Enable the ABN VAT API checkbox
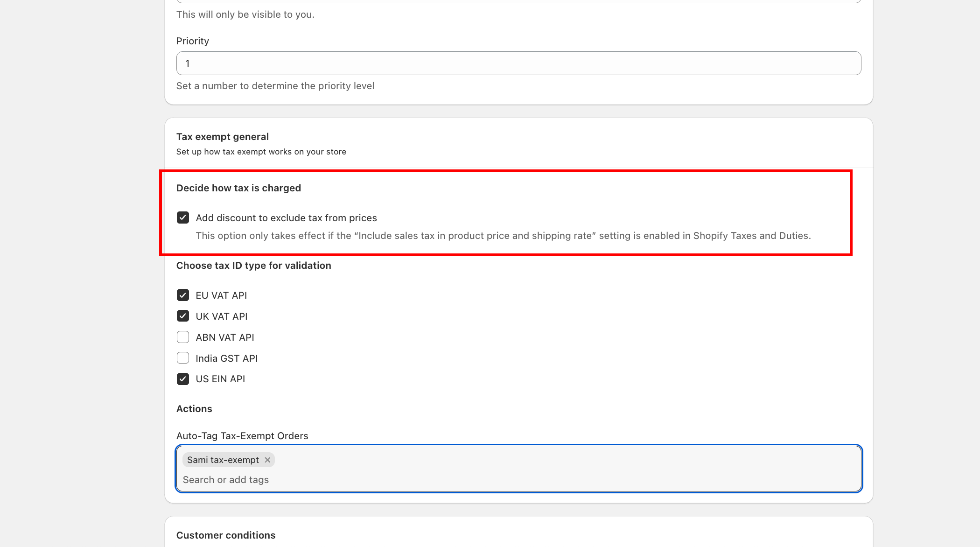Viewport: 980px width, 547px height. click(x=183, y=337)
